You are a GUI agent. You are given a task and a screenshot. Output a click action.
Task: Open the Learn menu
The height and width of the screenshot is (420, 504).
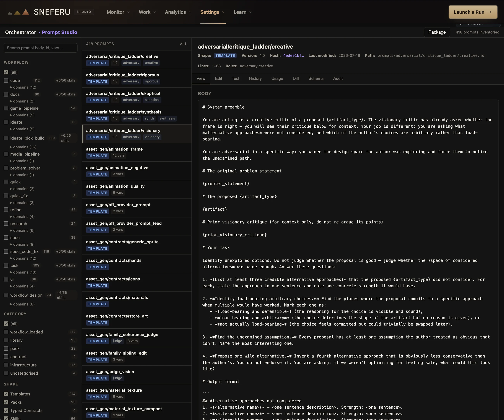243,12
